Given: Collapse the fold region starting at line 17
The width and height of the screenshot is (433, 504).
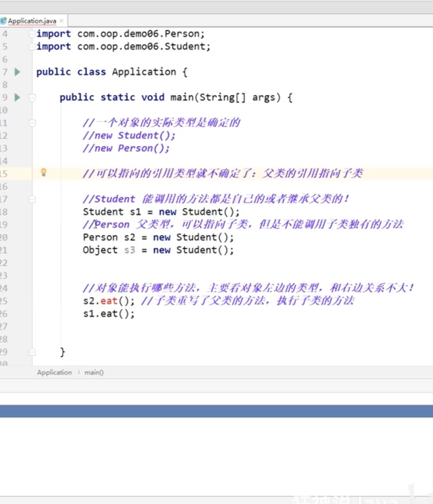Looking at the screenshot, I should tap(32, 199).
